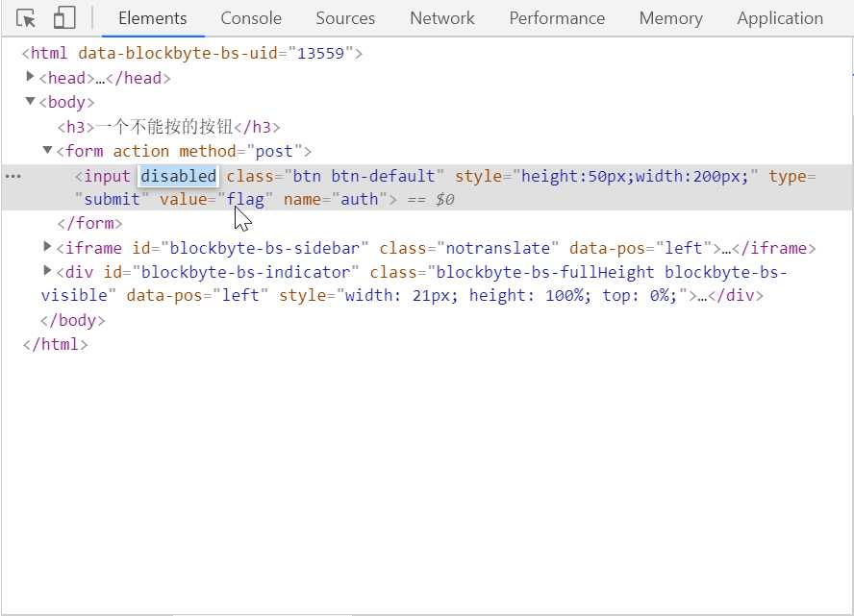The height and width of the screenshot is (616, 854).
Task: Expand the blockbyte-bs-indicator div node
Action: (47, 270)
